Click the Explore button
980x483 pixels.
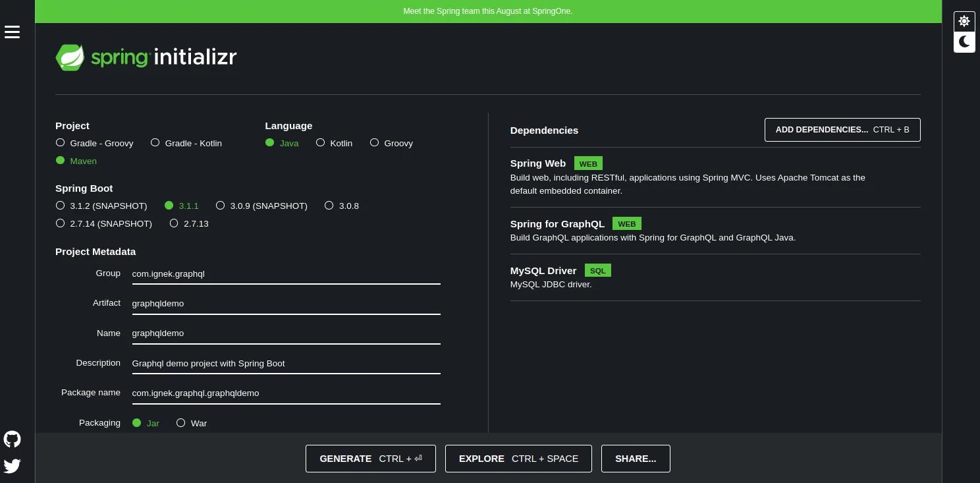[518, 459]
